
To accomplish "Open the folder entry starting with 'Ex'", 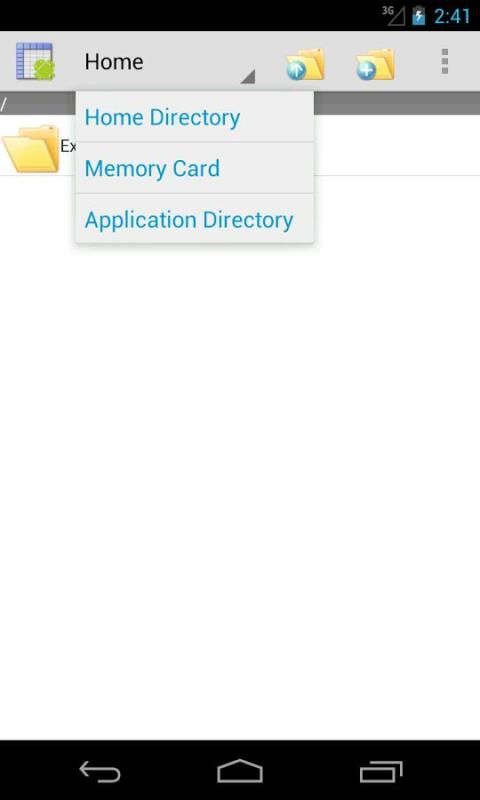I will coord(68,146).
